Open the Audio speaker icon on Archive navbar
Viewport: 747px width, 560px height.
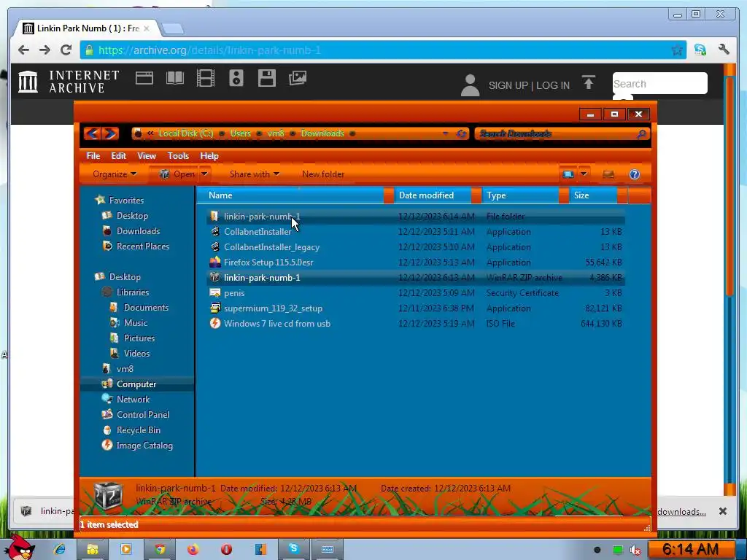236,78
